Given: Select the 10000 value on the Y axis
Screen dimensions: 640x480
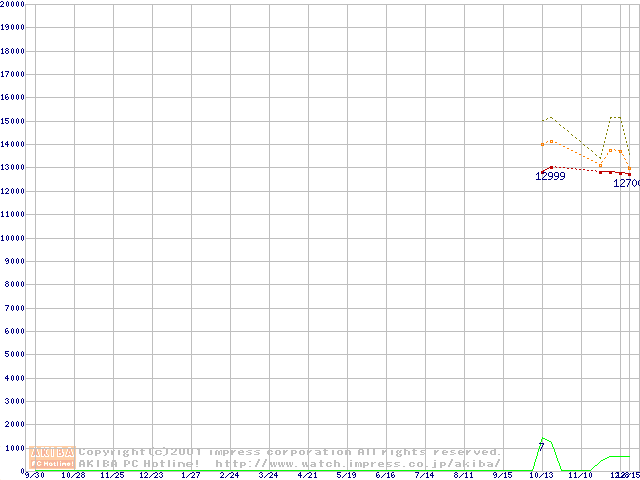Looking at the screenshot, I should [12, 238].
